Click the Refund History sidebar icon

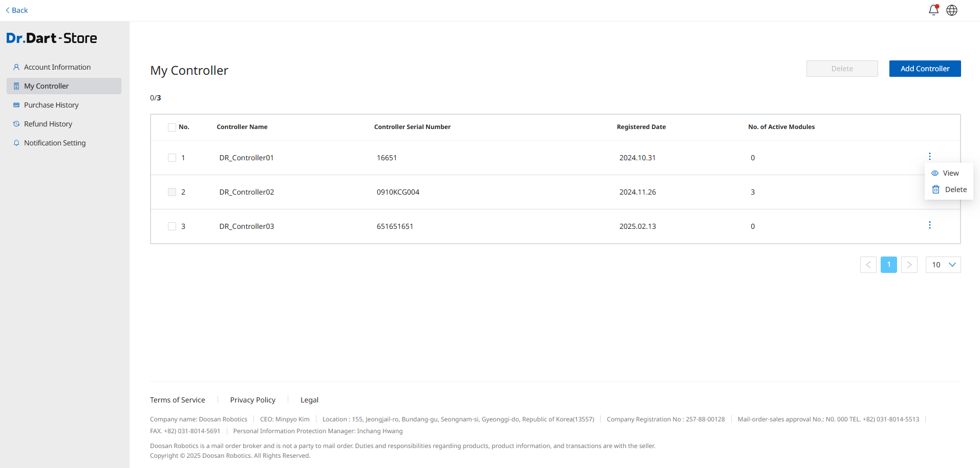click(x=16, y=124)
